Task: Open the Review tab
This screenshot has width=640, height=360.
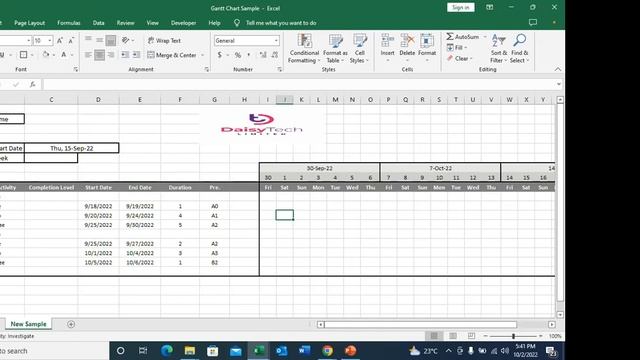Action: [x=125, y=23]
